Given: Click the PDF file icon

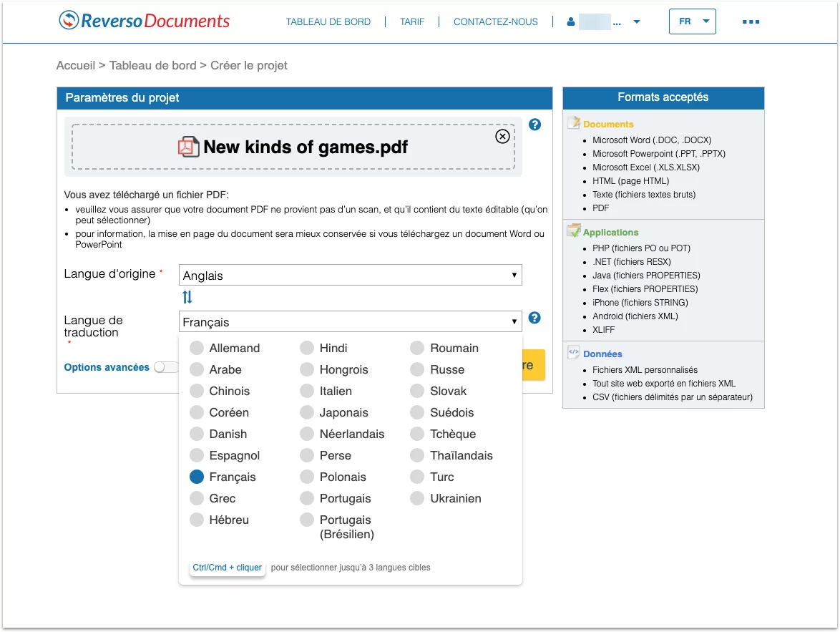Looking at the screenshot, I should pyautogui.click(x=188, y=146).
